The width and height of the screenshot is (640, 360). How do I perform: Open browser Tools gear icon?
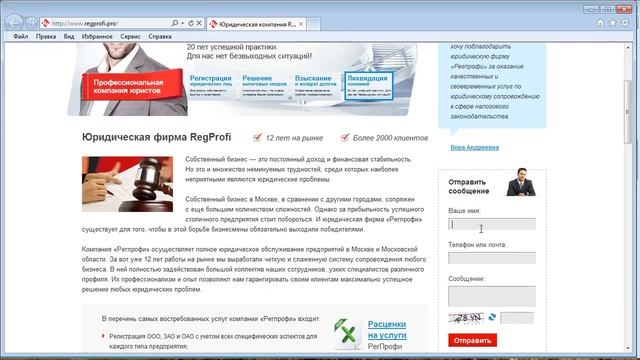[625, 23]
